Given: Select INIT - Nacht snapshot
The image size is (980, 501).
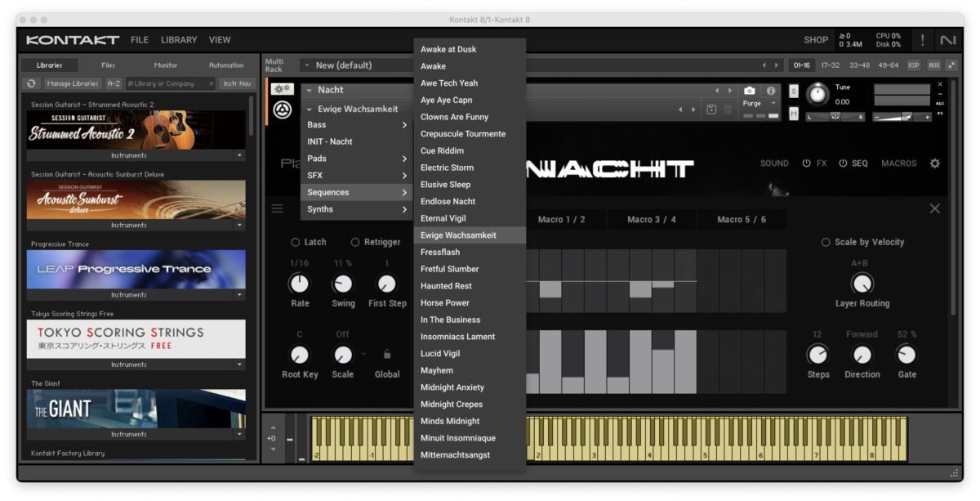Looking at the screenshot, I should [x=357, y=141].
